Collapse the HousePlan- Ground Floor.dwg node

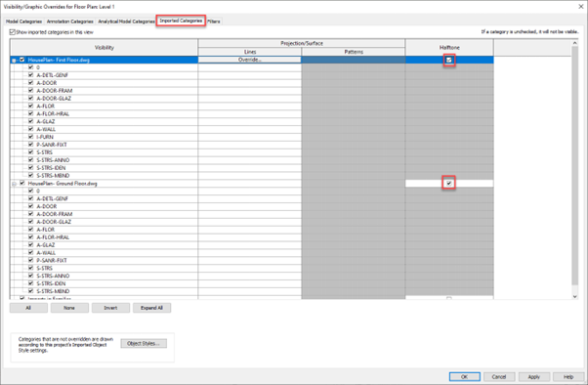pos(14,184)
